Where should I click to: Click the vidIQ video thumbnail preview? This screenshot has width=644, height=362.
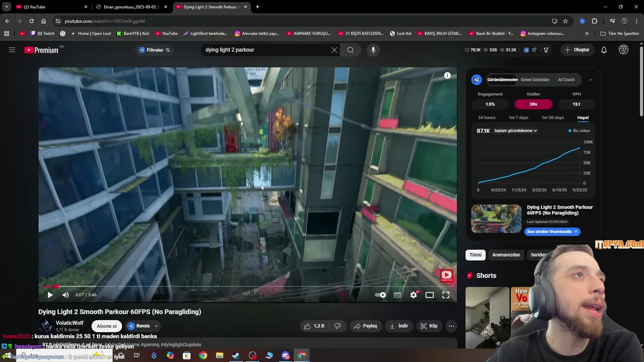496,219
